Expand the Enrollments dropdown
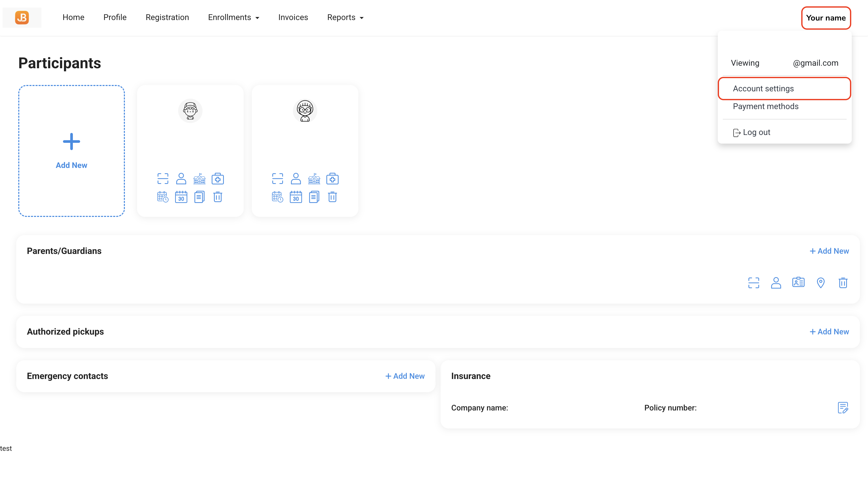 233,18
